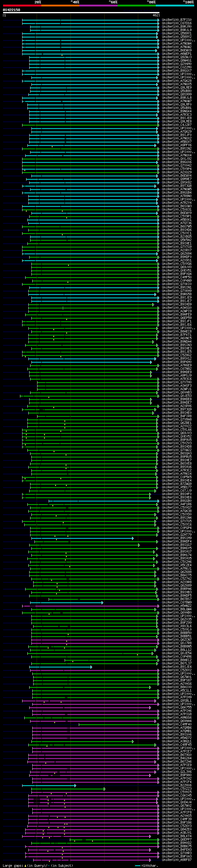
Task: Open the UniRef100_B7FIS0 hit
Action: [177, 20]
